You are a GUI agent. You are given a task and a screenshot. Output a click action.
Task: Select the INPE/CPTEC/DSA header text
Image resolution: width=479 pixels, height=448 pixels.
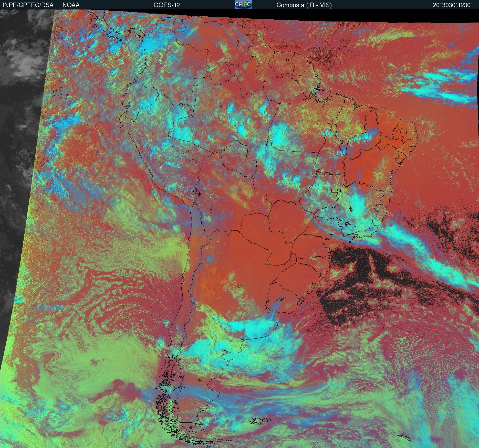click(28, 5)
